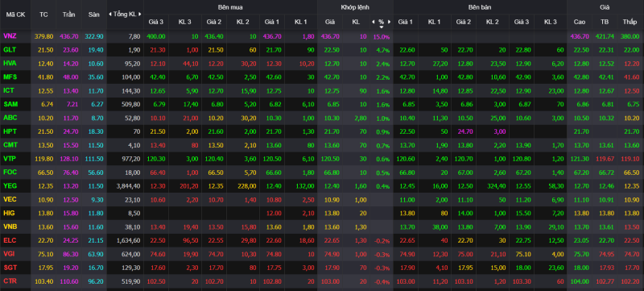Click right arrow next to % column header
This screenshot has height=291, width=644.
[x=389, y=22]
